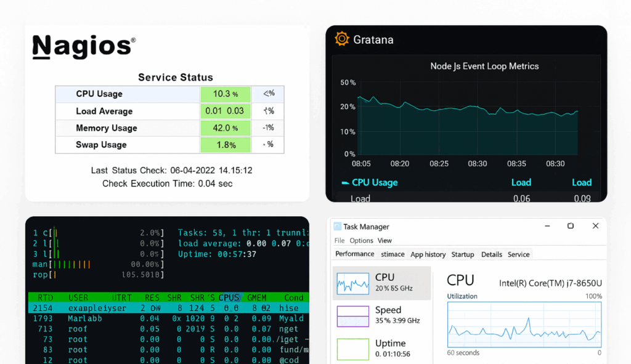Select the root process row 83
The width and height of the screenshot is (631, 364).
[169, 350]
